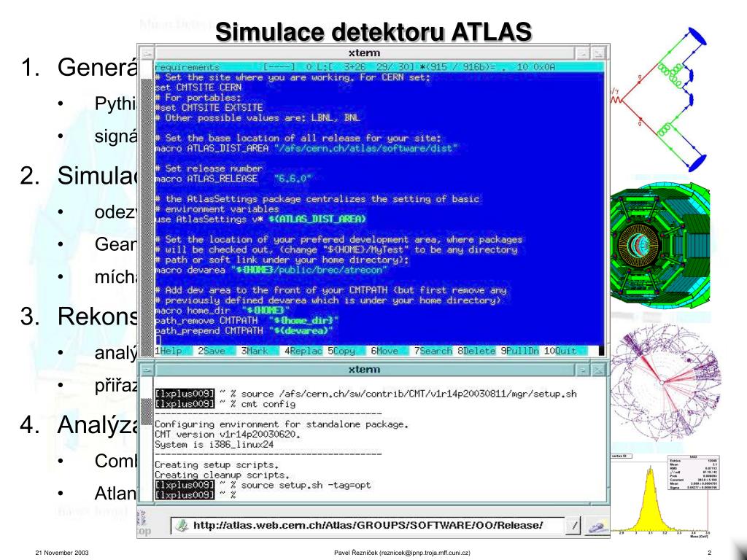The image size is (747, 560).
Task: Click the author email in slide footer
Action: 424,553
